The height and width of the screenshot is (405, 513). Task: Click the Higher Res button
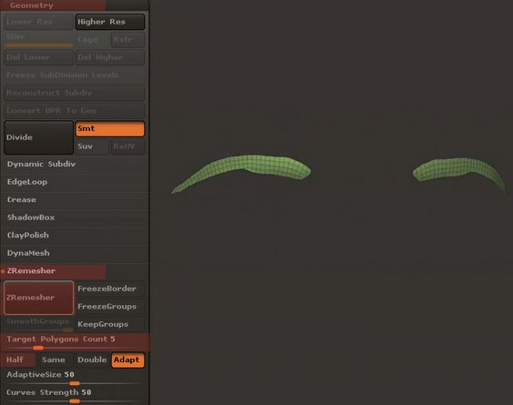click(x=110, y=22)
